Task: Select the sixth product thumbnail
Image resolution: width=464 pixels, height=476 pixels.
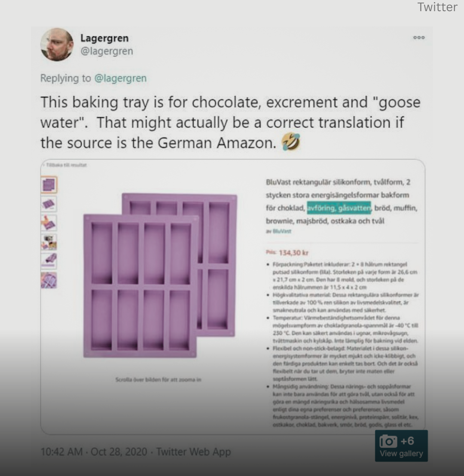Action: click(x=49, y=280)
